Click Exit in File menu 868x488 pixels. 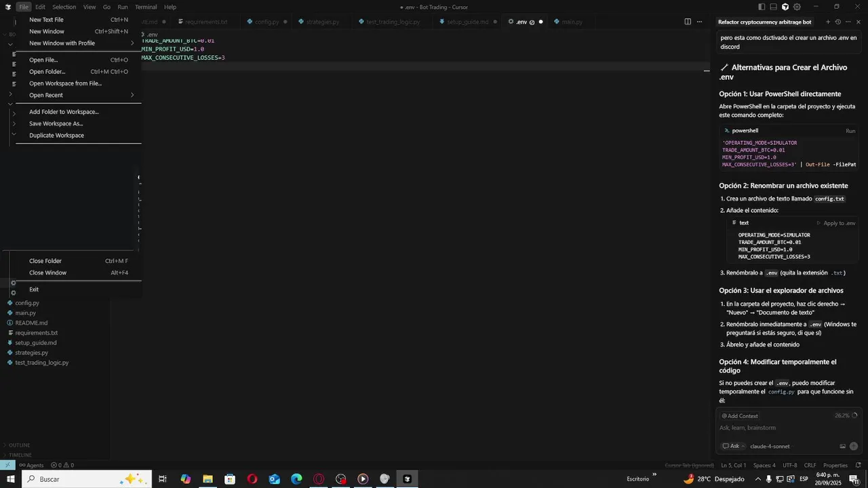coord(79,289)
